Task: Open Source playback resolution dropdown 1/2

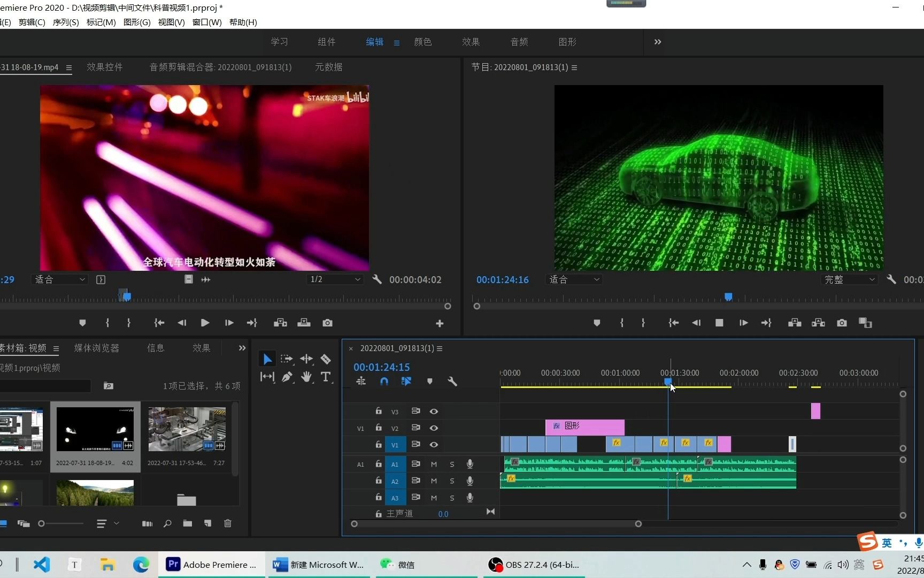Action: [x=335, y=279]
